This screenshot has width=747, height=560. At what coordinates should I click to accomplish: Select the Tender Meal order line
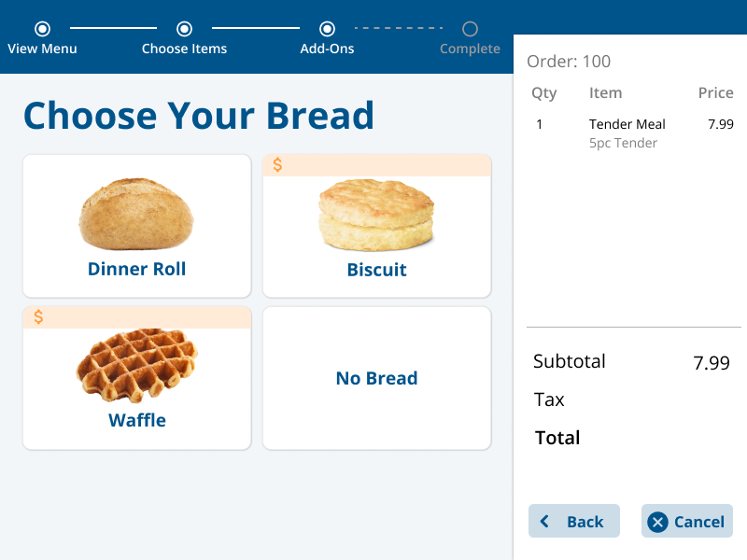[634, 124]
